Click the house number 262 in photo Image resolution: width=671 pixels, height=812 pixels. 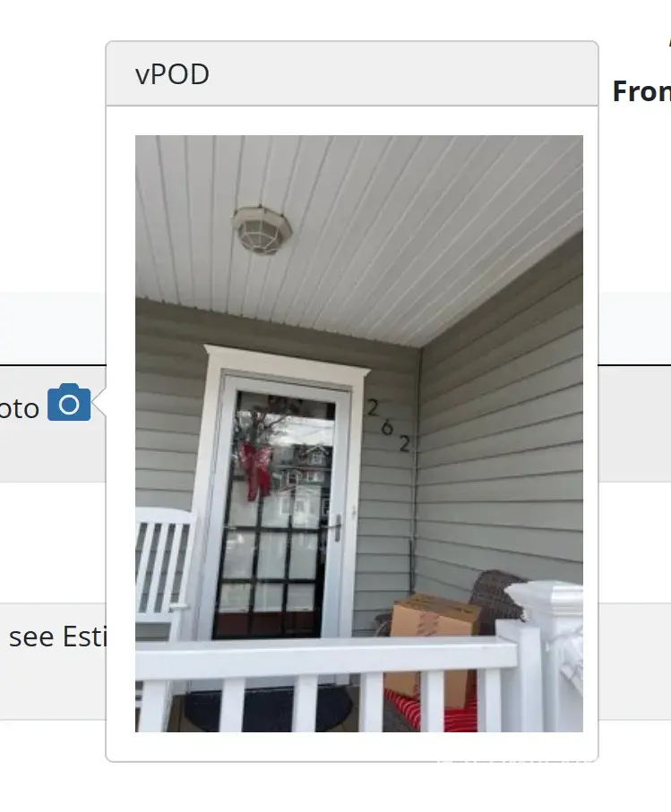point(389,426)
